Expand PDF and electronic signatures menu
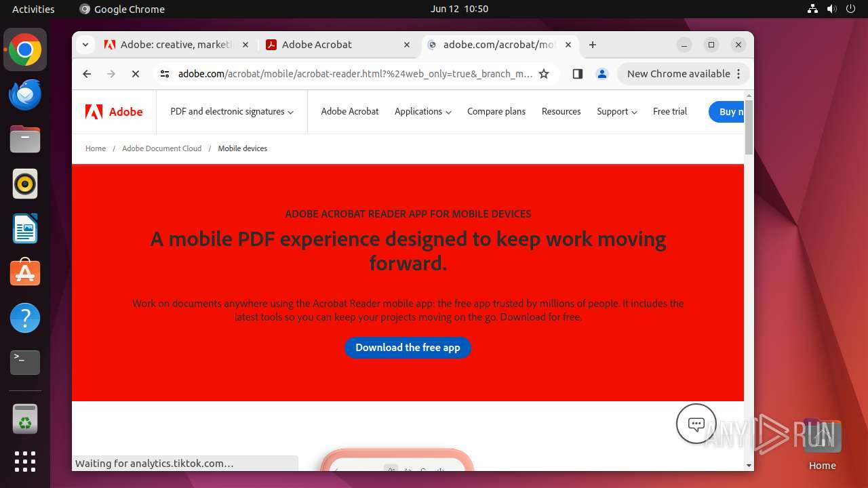The image size is (868, 488). [232, 112]
